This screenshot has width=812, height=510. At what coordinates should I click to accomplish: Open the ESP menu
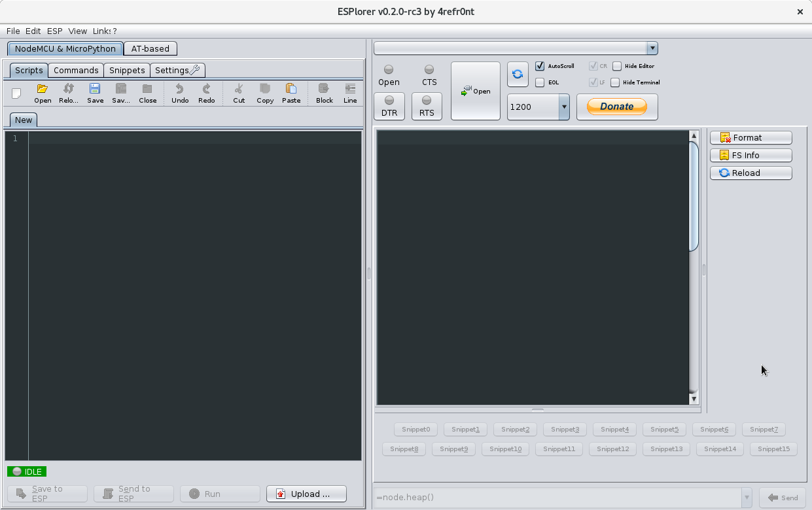54,31
